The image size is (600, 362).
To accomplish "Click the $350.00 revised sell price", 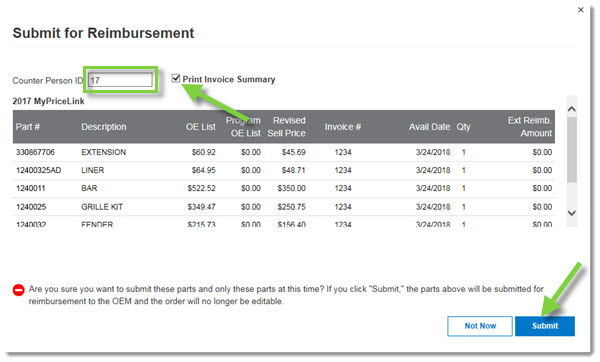I will [x=292, y=188].
